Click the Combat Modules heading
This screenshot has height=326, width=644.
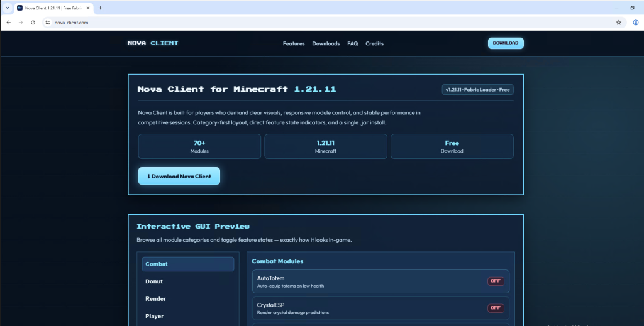(277, 261)
